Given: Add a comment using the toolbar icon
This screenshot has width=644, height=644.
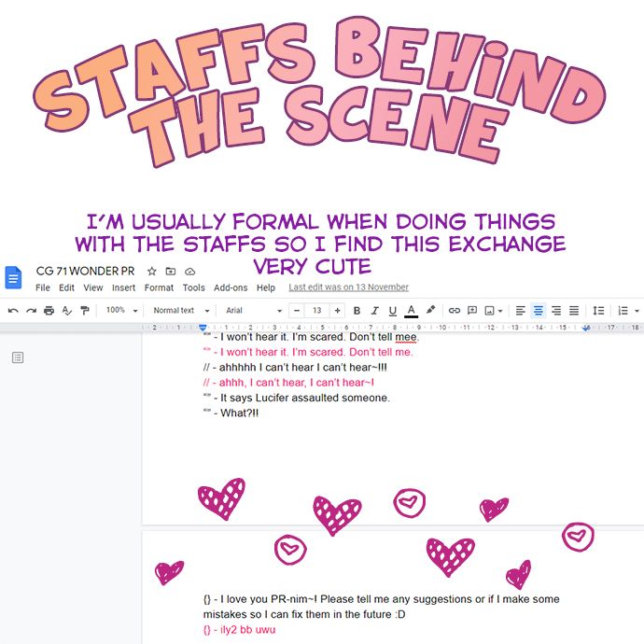Looking at the screenshot, I should click(472, 310).
